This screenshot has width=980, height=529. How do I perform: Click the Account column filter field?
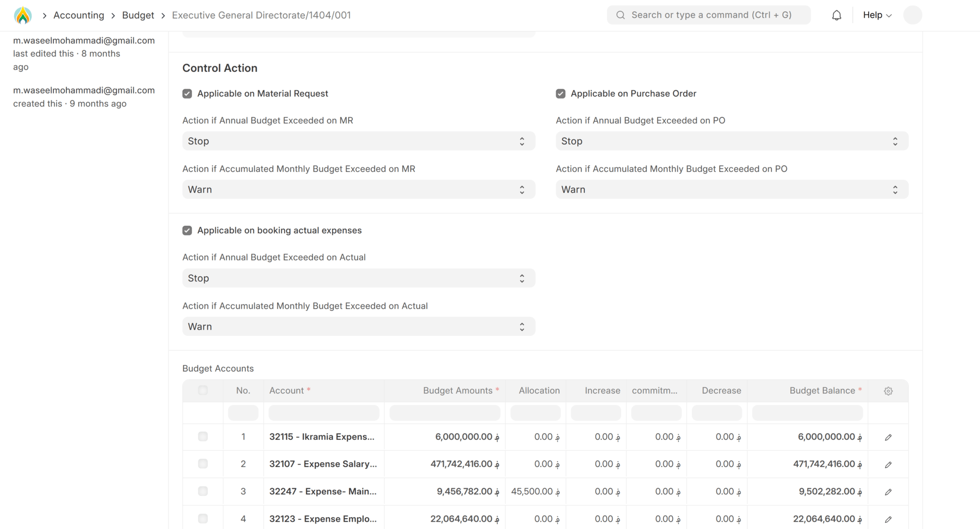(x=323, y=413)
